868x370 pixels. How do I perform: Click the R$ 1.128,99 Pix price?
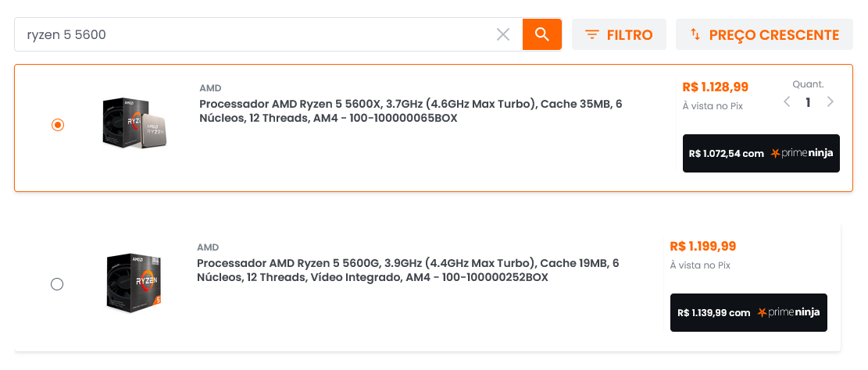click(715, 87)
